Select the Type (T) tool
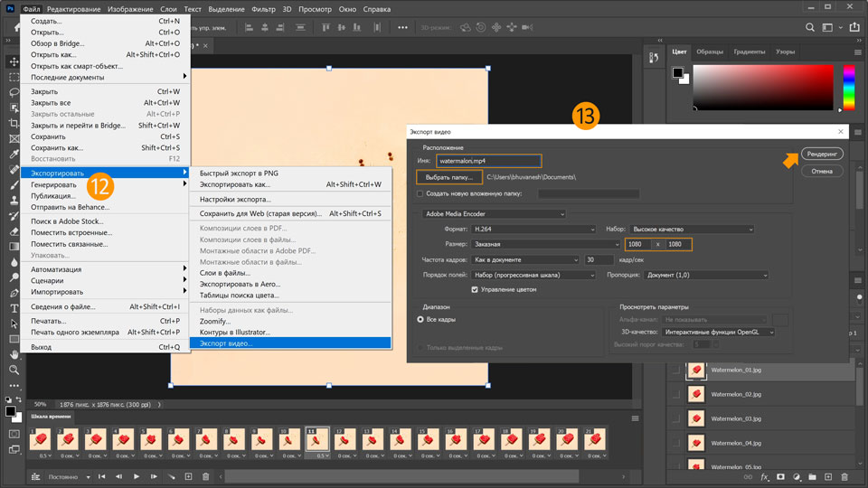This screenshot has width=868, height=488. (x=14, y=308)
